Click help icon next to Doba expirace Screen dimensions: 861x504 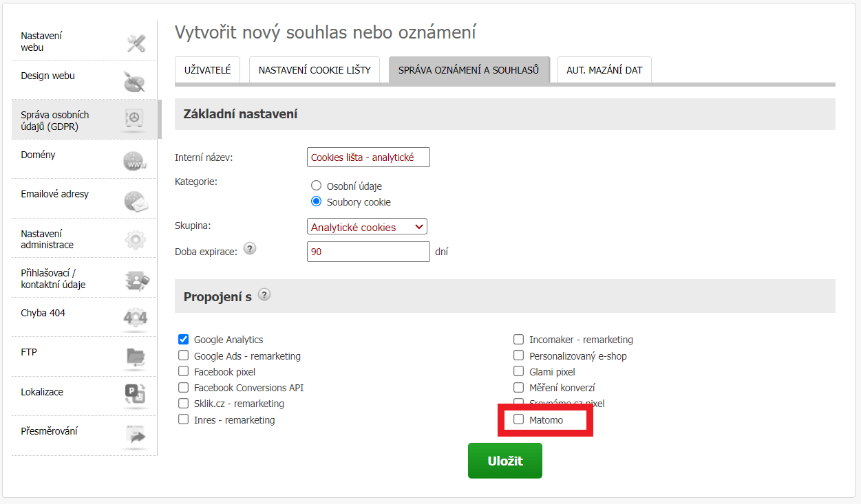(250, 249)
